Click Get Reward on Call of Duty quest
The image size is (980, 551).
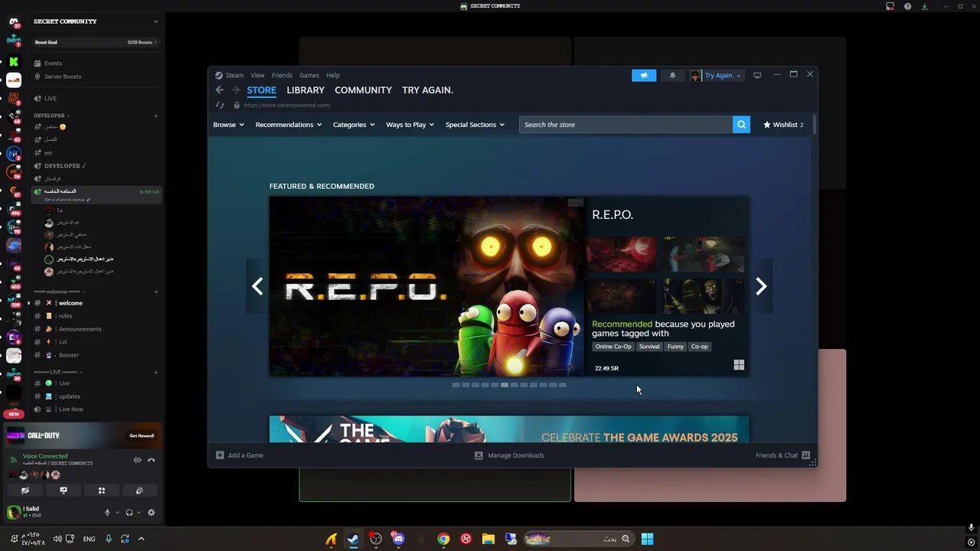(x=142, y=435)
